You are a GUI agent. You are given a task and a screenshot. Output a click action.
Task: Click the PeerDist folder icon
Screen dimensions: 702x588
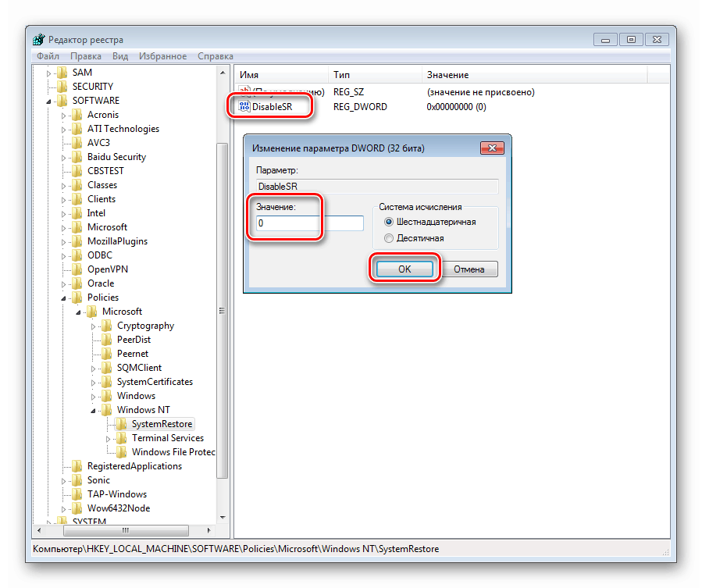[107, 340]
